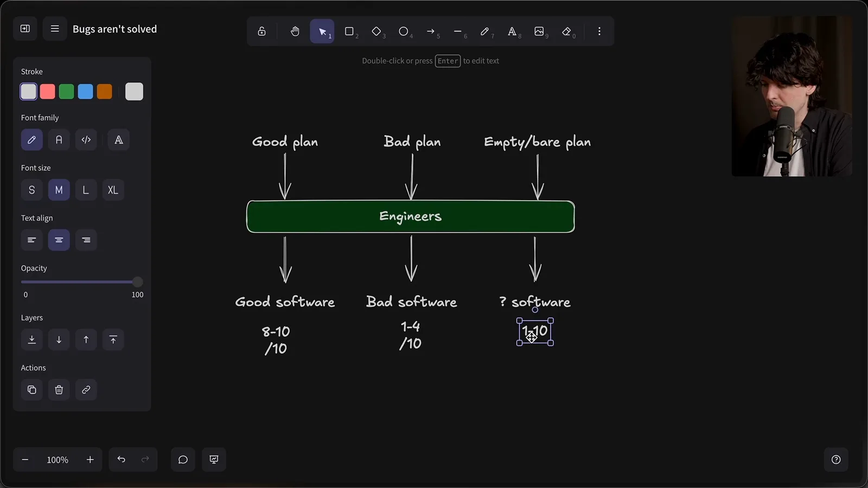Select the Text tool in toolbar

coord(512,31)
